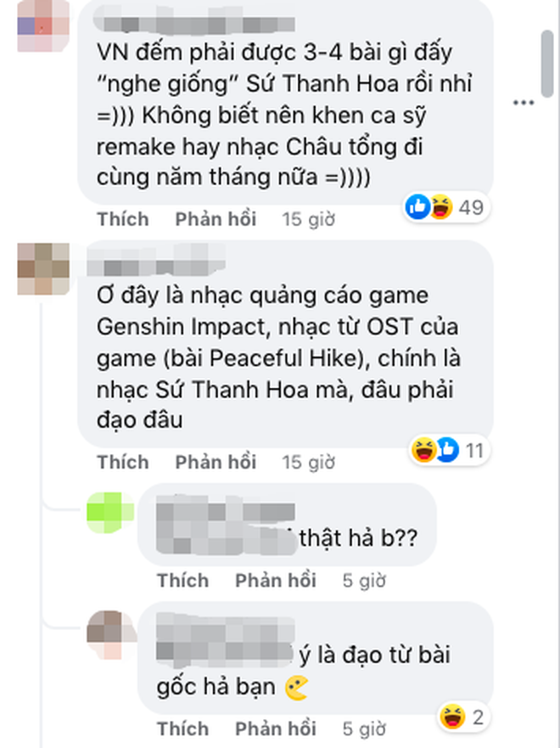Open the three-dots comment options menu
Viewport: 560px width, 748px height.
(523, 103)
